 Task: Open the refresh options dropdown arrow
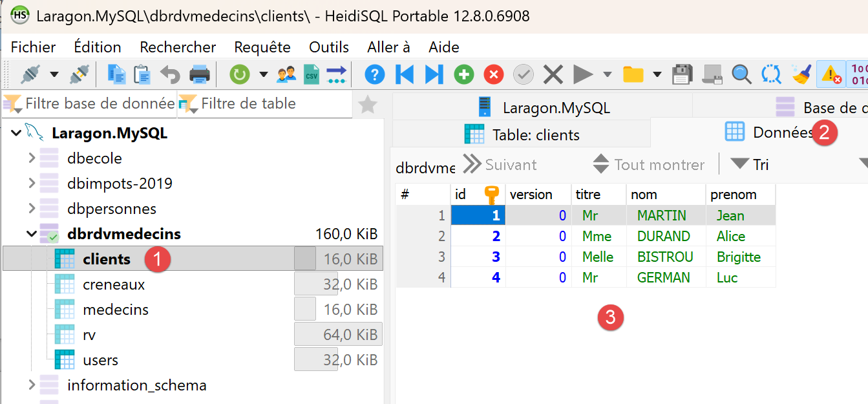263,74
